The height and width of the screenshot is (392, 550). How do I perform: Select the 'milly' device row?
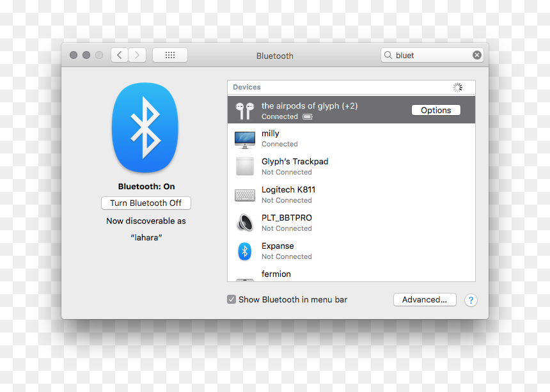(351, 138)
